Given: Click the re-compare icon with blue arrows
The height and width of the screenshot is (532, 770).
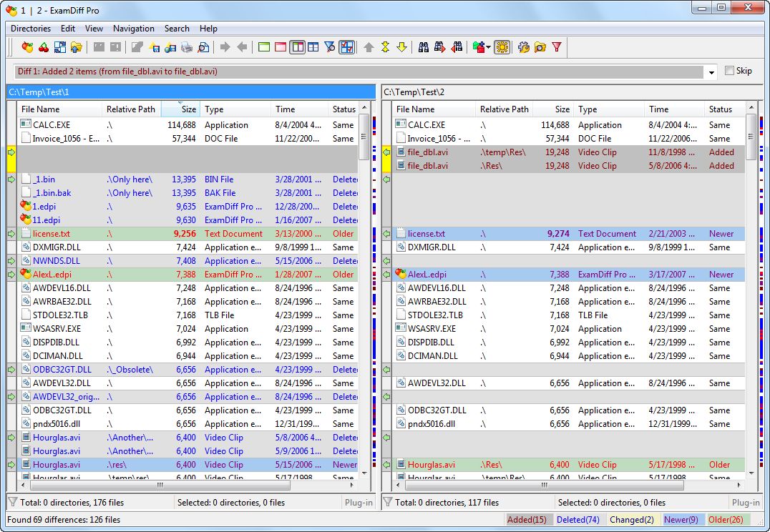Looking at the screenshot, I should click(x=60, y=47).
